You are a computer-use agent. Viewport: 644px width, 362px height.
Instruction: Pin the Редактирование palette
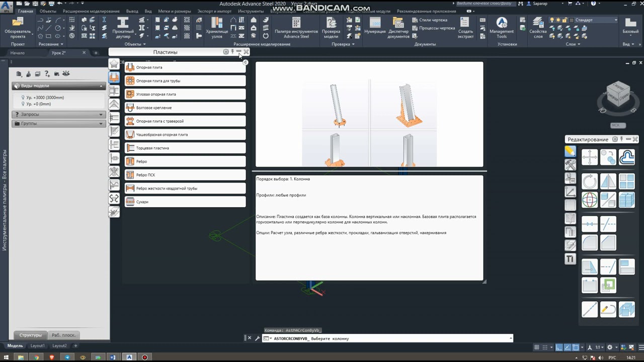tap(622, 139)
